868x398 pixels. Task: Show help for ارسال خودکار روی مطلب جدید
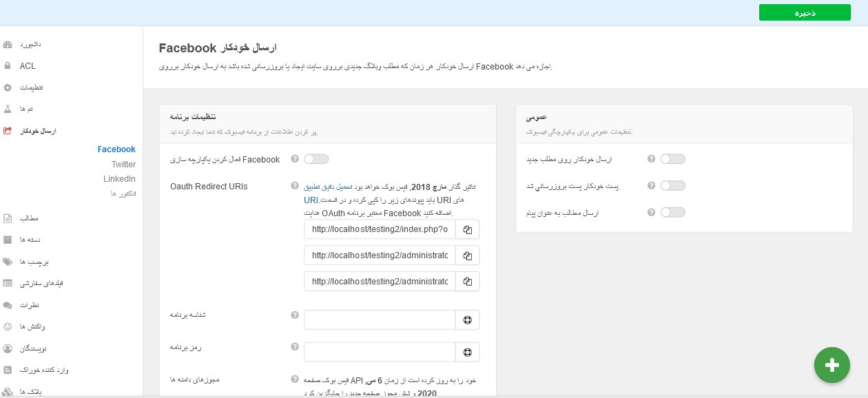pos(651,159)
